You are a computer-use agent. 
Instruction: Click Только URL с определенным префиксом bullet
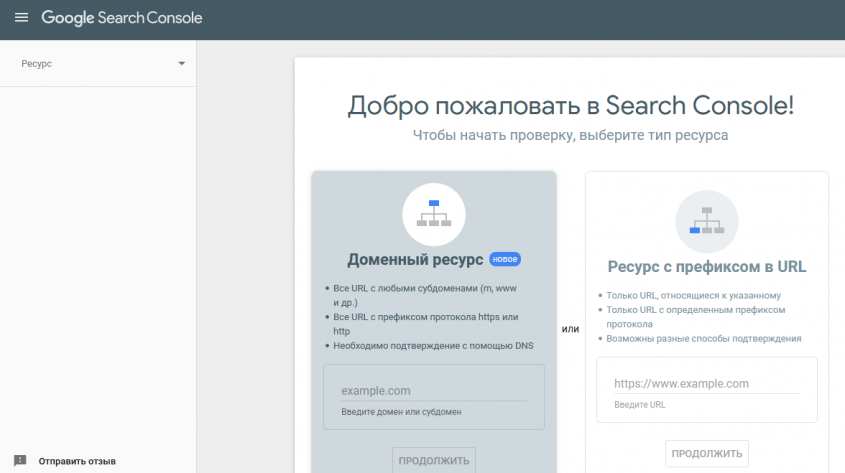click(695, 317)
